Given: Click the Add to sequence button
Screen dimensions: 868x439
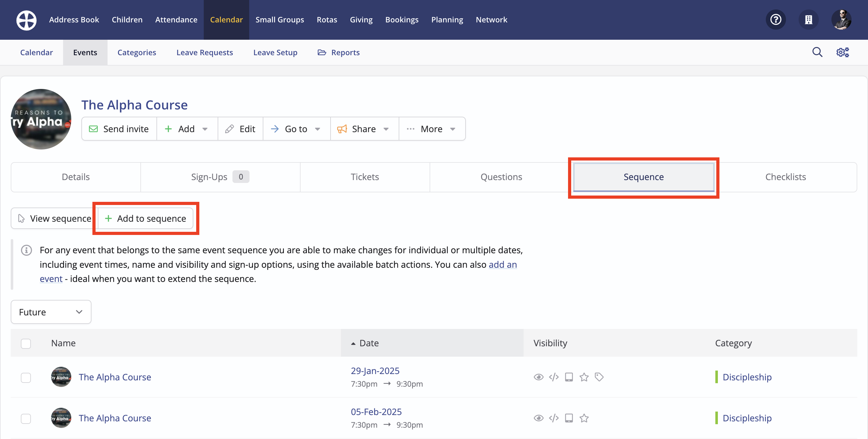Looking at the screenshot, I should [145, 218].
